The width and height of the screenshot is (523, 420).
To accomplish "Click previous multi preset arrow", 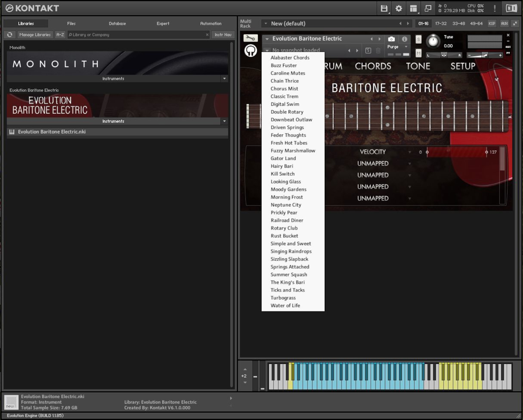I will pyautogui.click(x=400, y=24).
